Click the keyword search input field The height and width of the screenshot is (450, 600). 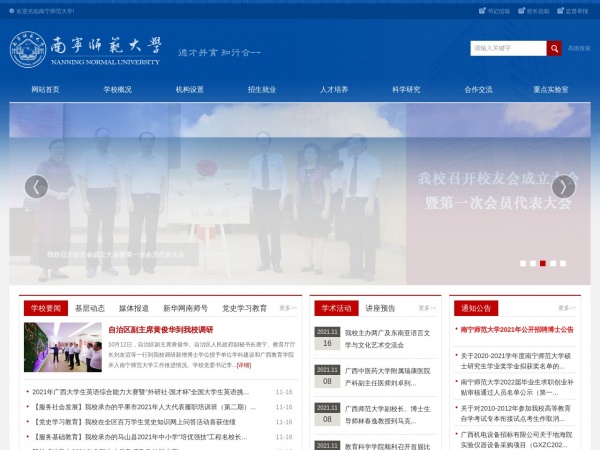(508, 48)
